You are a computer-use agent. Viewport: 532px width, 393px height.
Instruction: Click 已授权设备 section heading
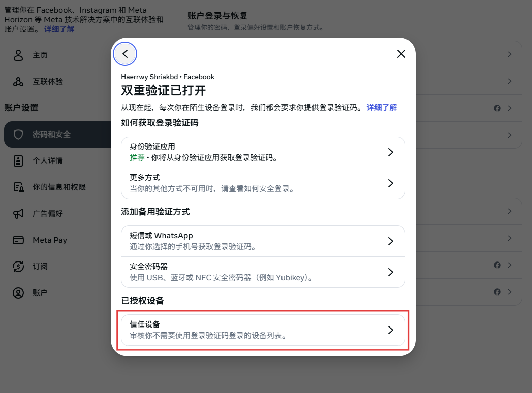142,301
